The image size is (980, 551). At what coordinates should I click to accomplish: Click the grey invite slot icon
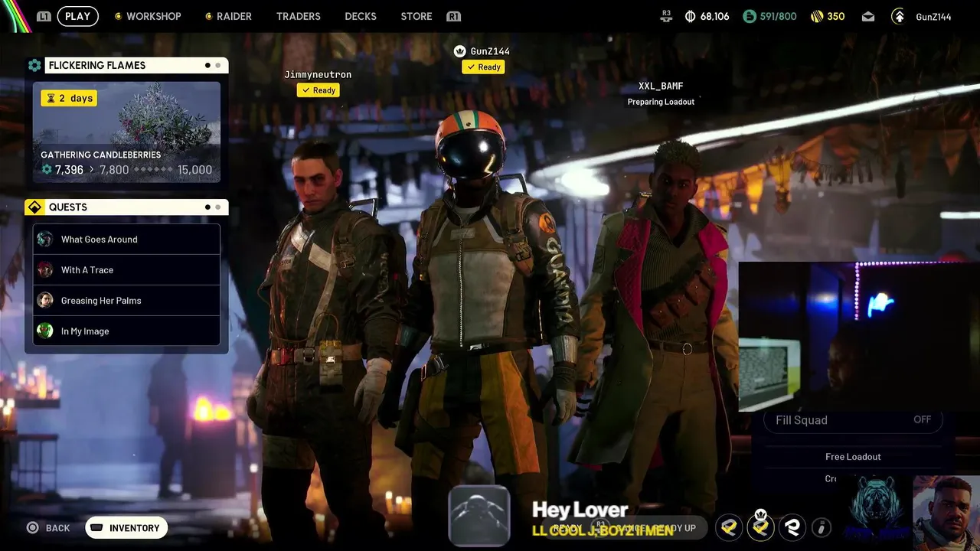tap(821, 527)
